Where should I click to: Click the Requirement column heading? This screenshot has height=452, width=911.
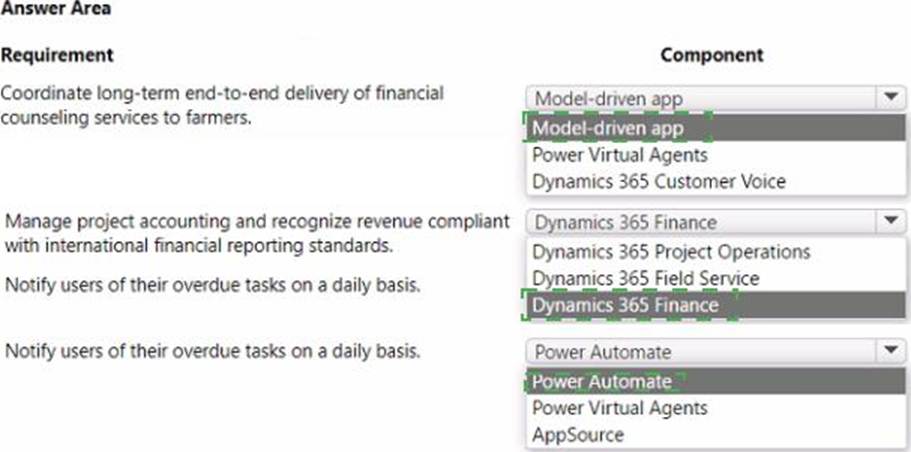[x=57, y=55]
